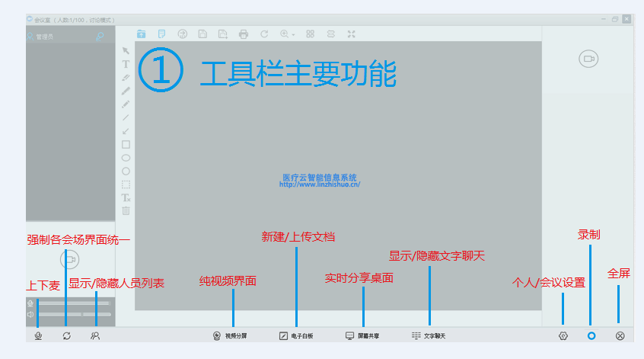The width and height of the screenshot is (644, 359).
Task: Select the straight line tool
Action: coord(126,117)
